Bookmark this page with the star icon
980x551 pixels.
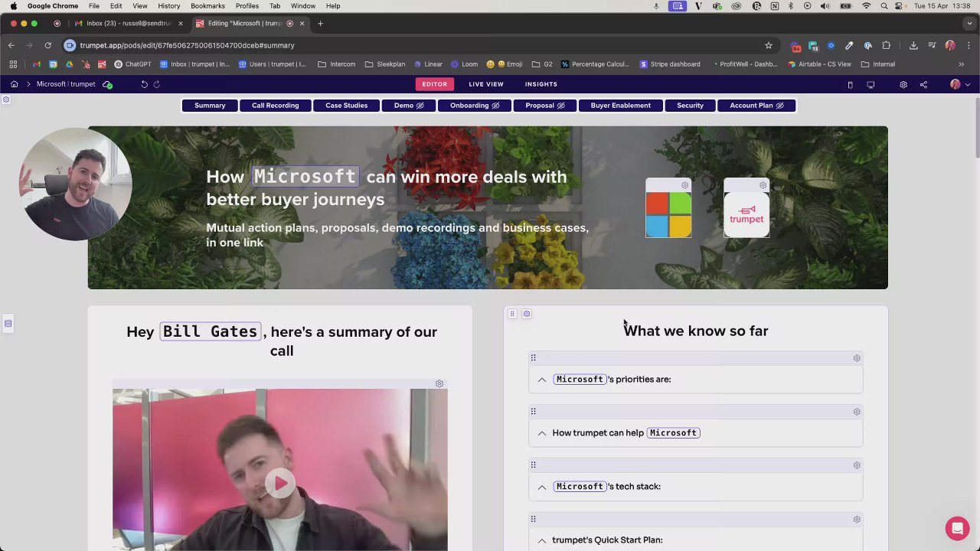[x=769, y=45]
